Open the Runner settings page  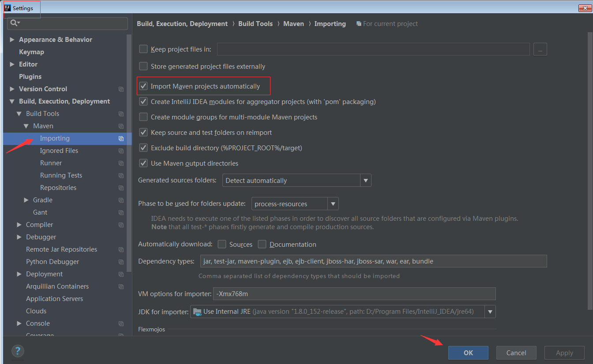click(x=51, y=163)
